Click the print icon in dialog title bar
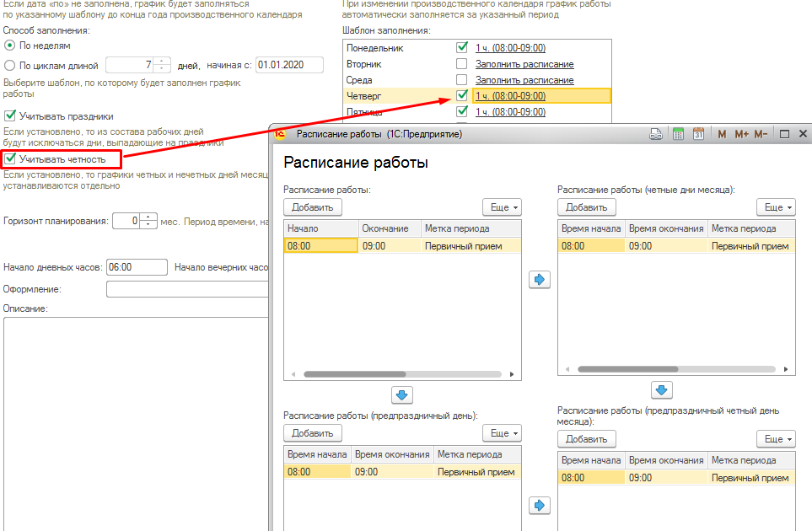This screenshot has width=812, height=531. pyautogui.click(x=656, y=134)
